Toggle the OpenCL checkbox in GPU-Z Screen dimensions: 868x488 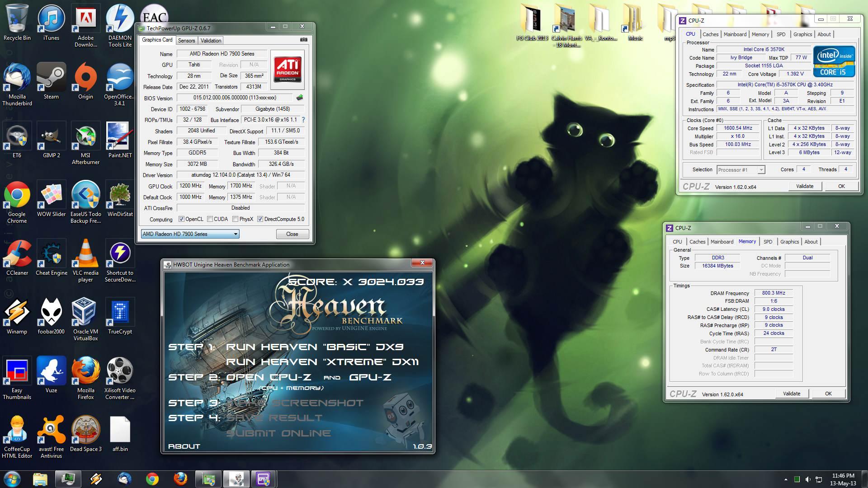pyautogui.click(x=181, y=219)
